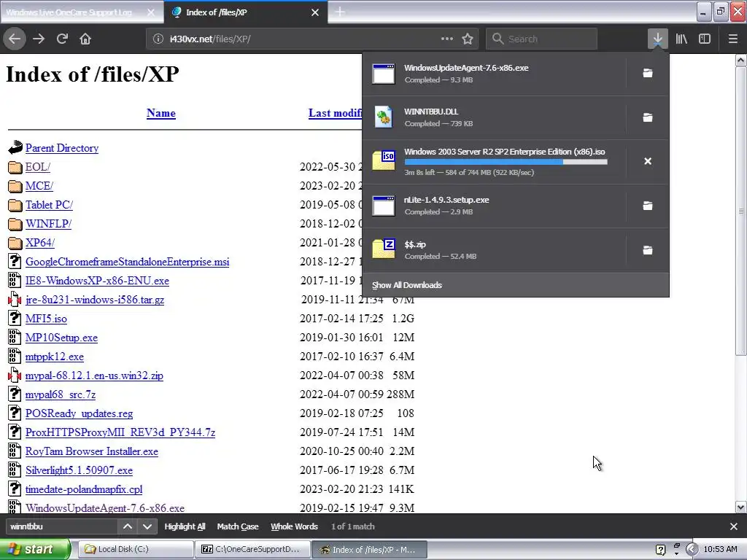Select the Index of /files/XP tab

pyautogui.click(x=245, y=12)
